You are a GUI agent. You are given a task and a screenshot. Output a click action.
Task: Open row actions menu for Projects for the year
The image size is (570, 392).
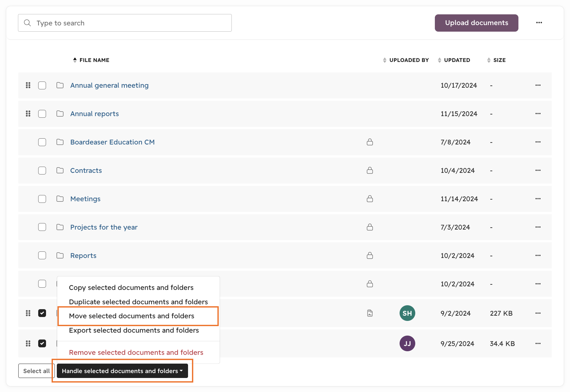click(x=538, y=227)
